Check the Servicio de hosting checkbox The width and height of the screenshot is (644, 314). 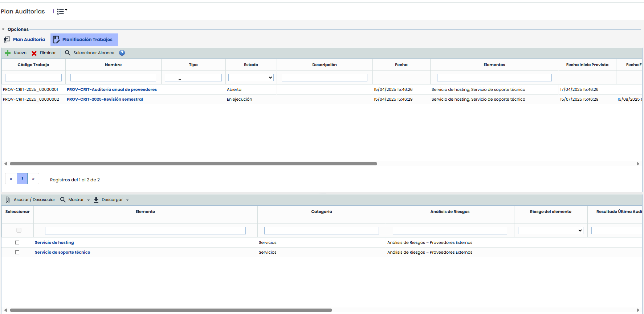pos(17,242)
